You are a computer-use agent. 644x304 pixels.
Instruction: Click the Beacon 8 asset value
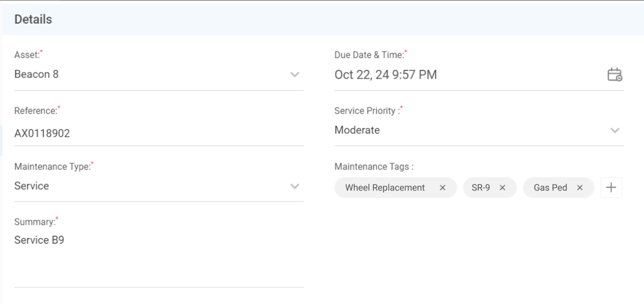pyautogui.click(x=36, y=75)
